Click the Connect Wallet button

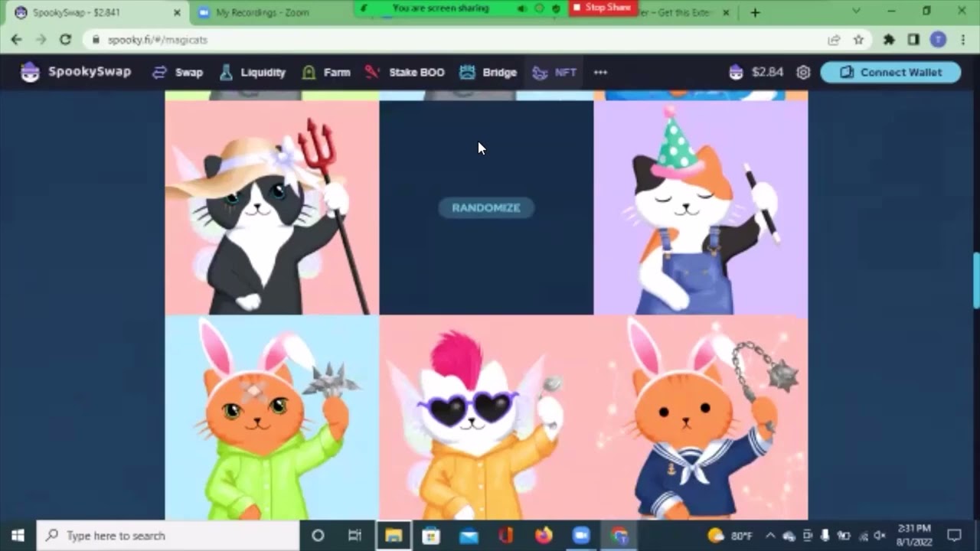[890, 72]
